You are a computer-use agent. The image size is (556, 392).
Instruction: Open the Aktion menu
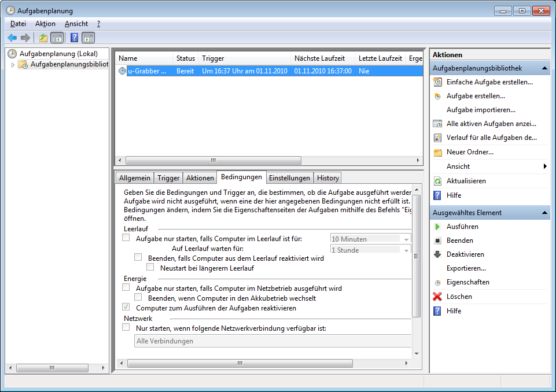click(45, 24)
